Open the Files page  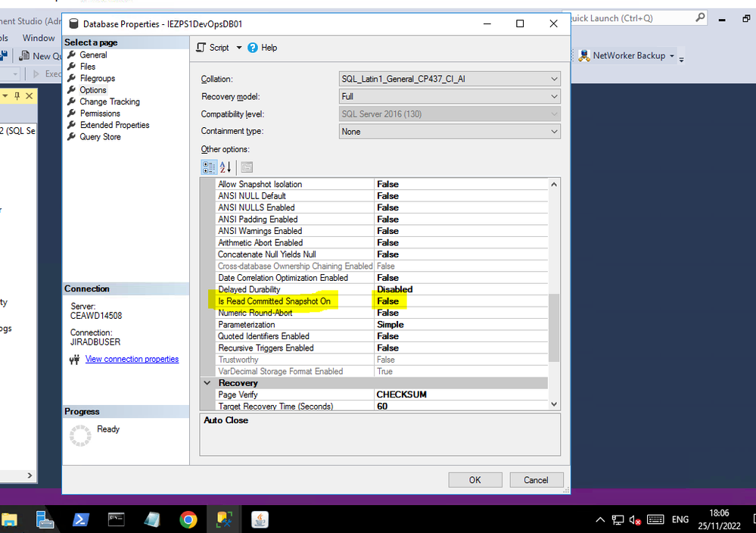tap(87, 67)
